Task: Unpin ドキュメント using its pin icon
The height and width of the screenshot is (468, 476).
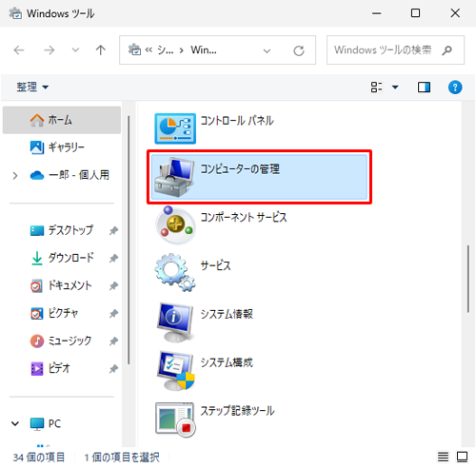Action: 113,286
